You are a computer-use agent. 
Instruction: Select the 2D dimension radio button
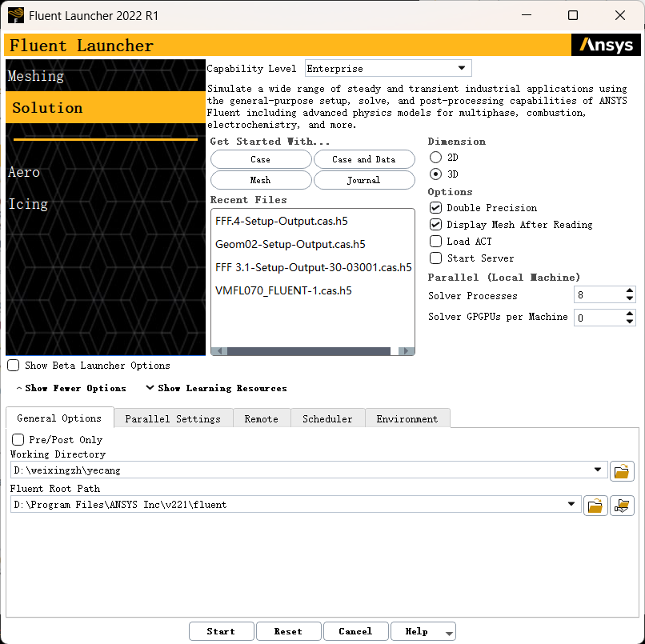[435, 157]
